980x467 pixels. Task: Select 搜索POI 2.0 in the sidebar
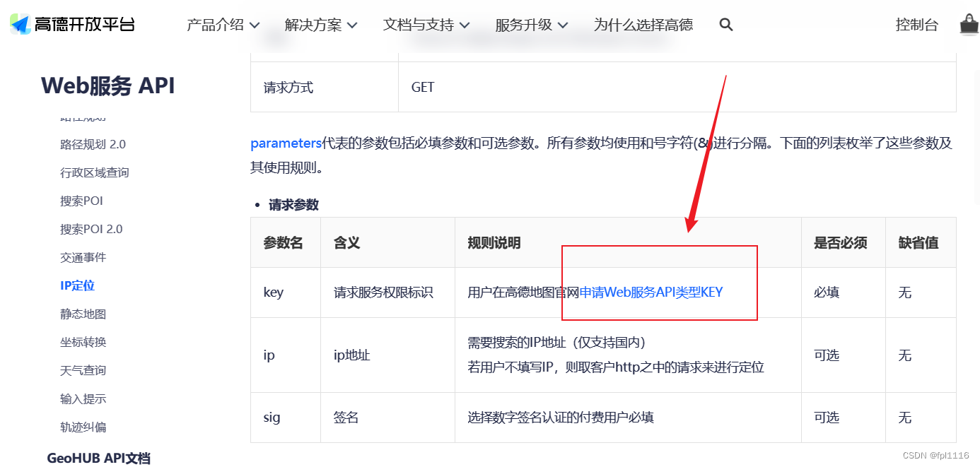[x=91, y=229]
